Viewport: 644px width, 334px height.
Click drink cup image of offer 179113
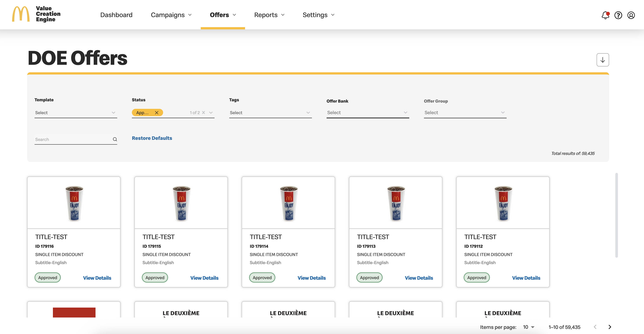396,203
